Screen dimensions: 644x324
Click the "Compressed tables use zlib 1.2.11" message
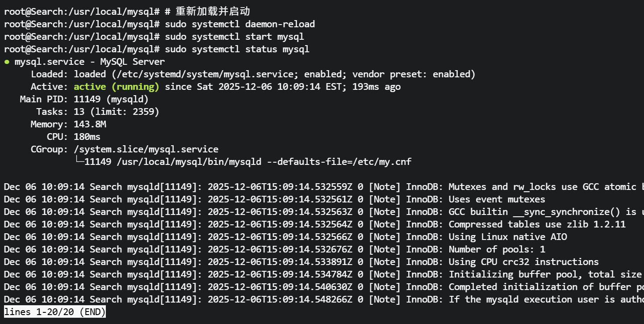coord(537,224)
